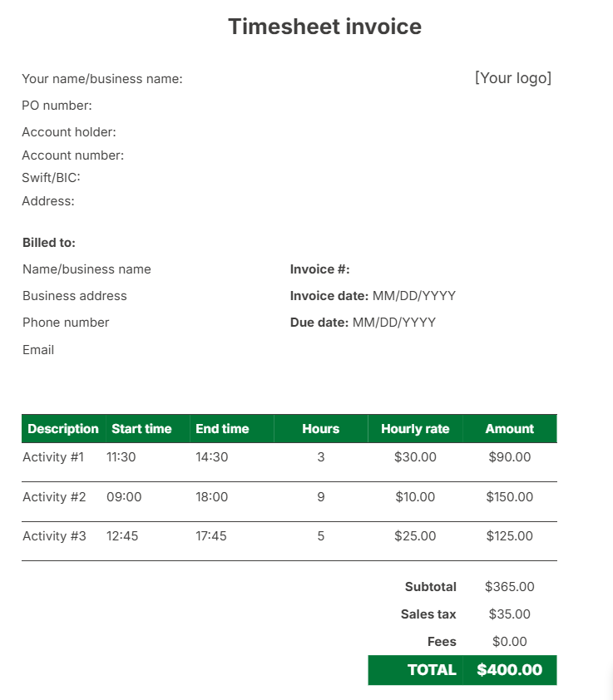Select the Hourly rate column header
Screen dimensions: 613x700
[415, 429]
